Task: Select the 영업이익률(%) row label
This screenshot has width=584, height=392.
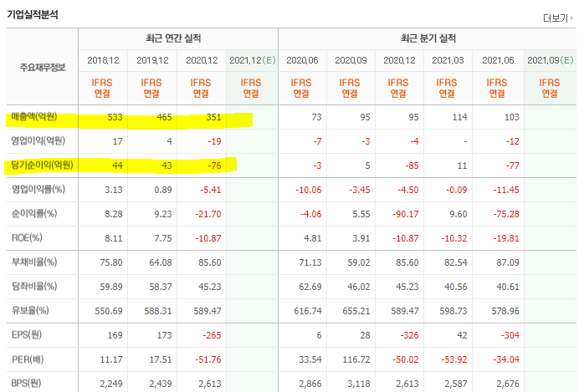Action: pos(38,189)
